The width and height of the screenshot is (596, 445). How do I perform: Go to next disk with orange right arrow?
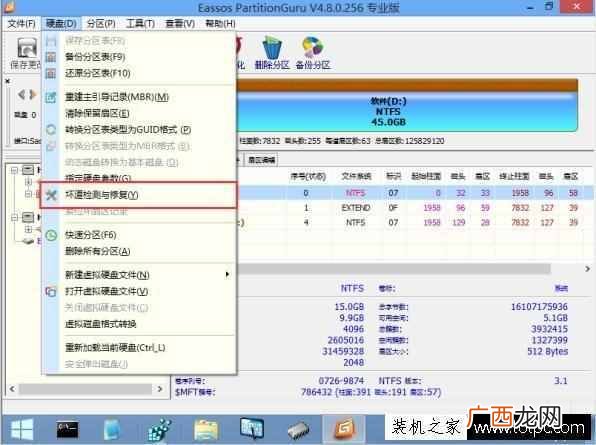[x=33, y=94]
